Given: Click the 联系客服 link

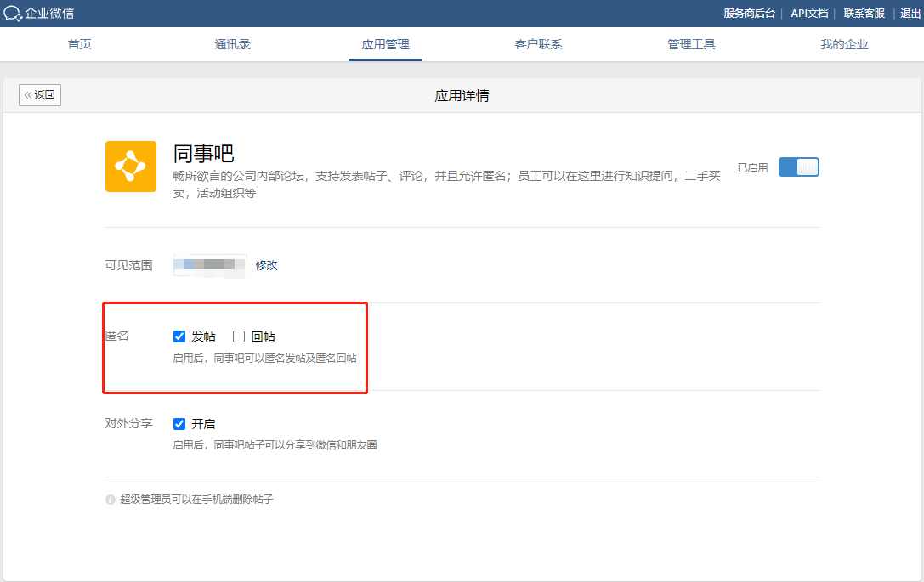Looking at the screenshot, I should pos(864,14).
